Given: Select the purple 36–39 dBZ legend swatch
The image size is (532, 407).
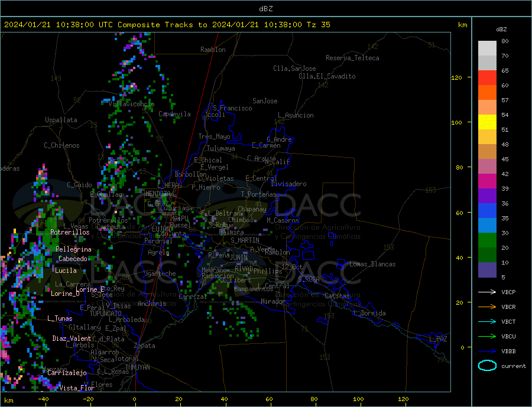Looking at the screenshot, I should pos(487,196).
